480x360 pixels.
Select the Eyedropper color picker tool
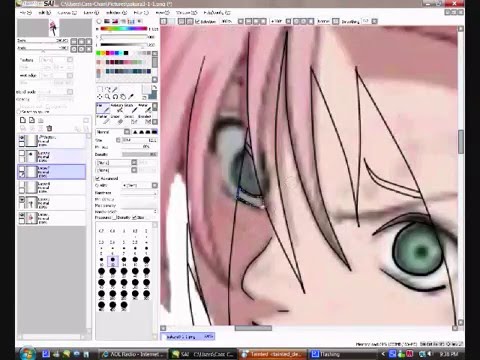(x=131, y=97)
